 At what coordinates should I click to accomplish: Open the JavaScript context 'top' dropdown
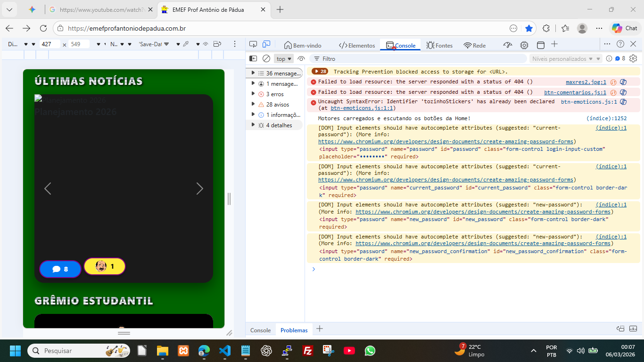[x=284, y=59]
